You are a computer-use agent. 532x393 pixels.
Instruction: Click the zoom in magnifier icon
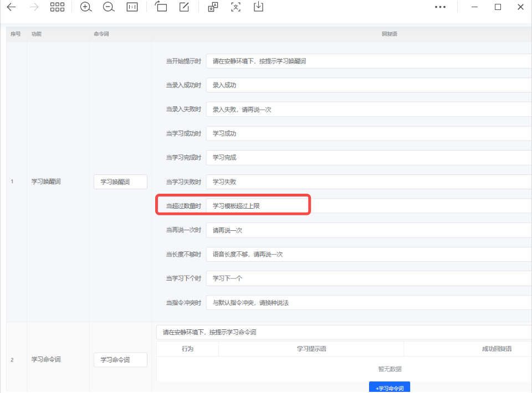pos(85,7)
